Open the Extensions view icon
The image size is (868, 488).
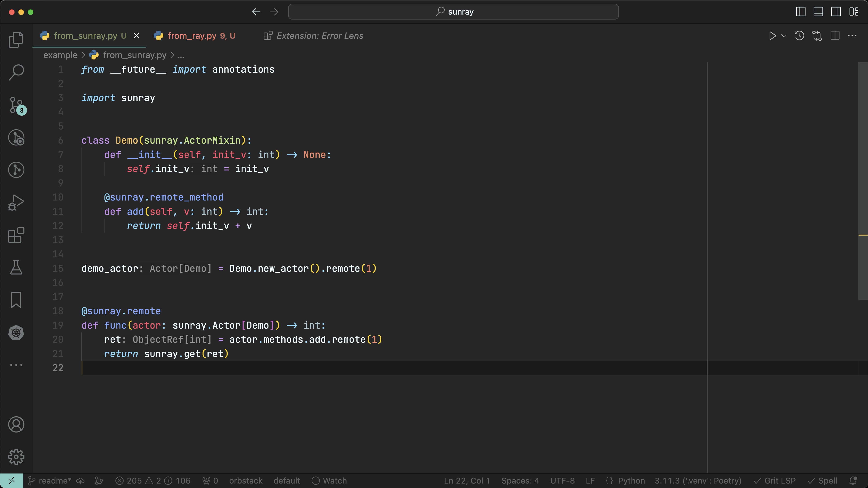(x=16, y=235)
